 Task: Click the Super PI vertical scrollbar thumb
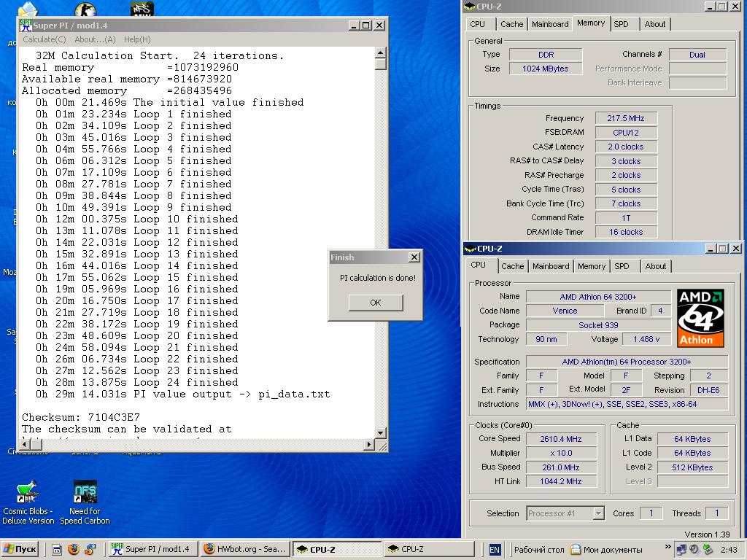click(x=380, y=64)
